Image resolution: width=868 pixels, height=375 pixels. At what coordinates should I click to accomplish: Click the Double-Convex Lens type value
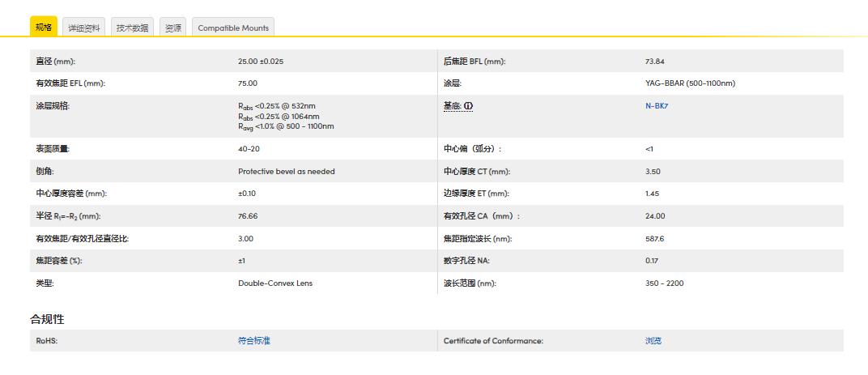275,283
